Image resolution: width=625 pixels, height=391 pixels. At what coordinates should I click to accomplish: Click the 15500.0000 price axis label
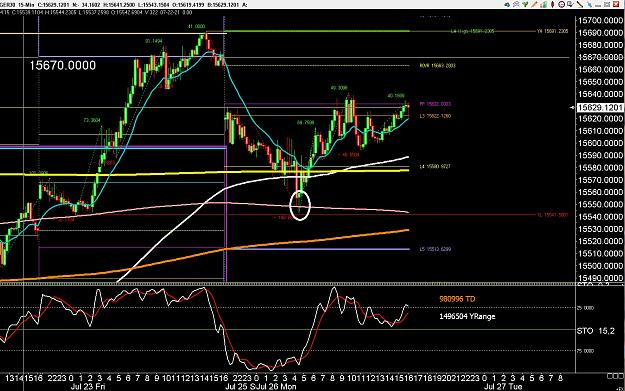(600, 266)
